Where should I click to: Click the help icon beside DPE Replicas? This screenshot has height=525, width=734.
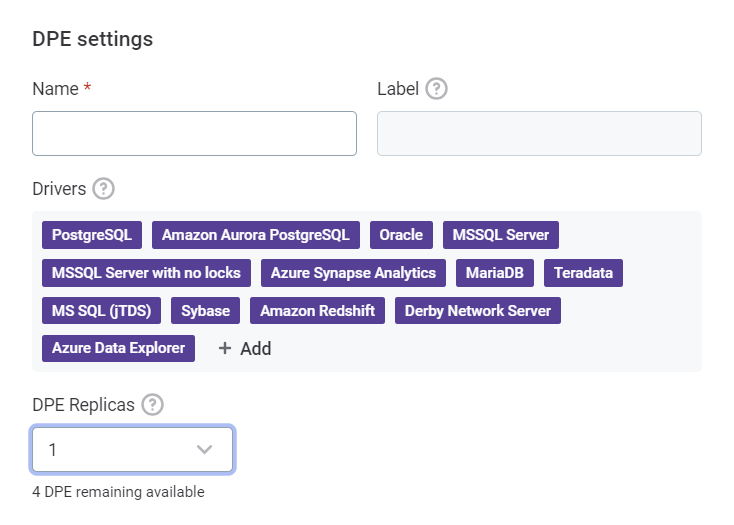tap(152, 404)
